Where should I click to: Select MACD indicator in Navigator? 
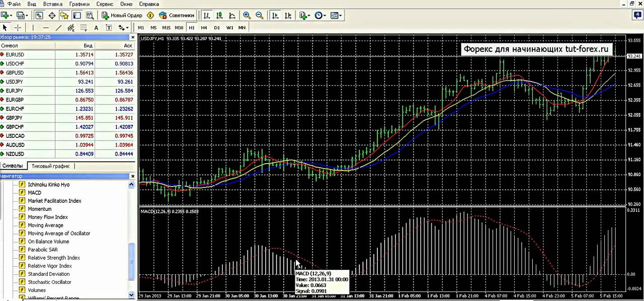point(34,193)
